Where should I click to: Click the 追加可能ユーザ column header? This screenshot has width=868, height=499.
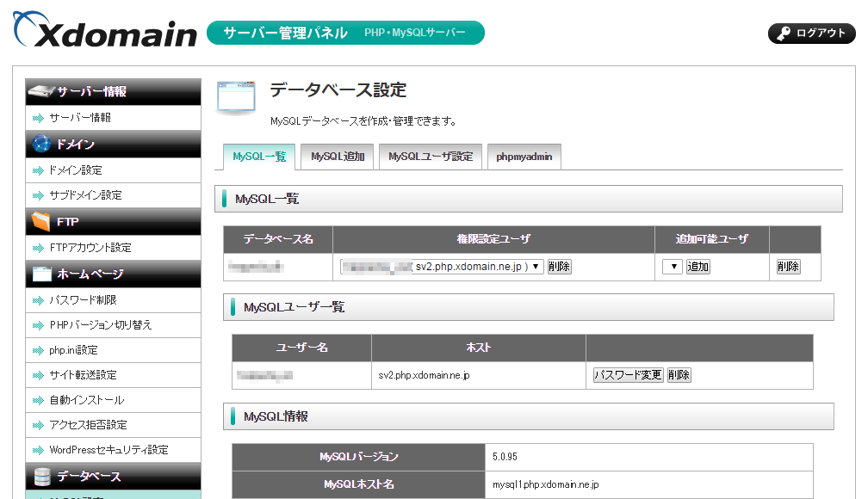712,239
